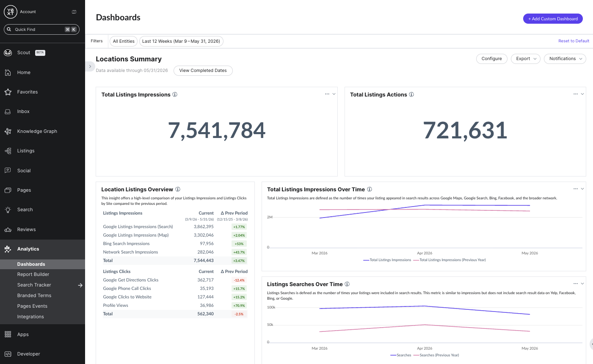
Task: Click the Knowledge Graph sidebar icon
Action: click(8, 131)
